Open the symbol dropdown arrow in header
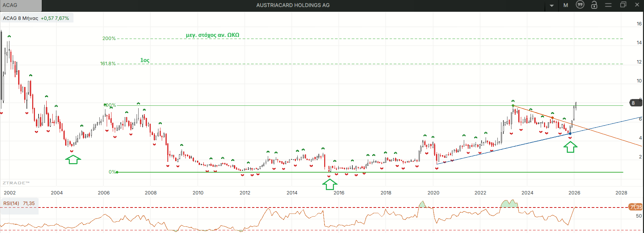 [551, 5]
